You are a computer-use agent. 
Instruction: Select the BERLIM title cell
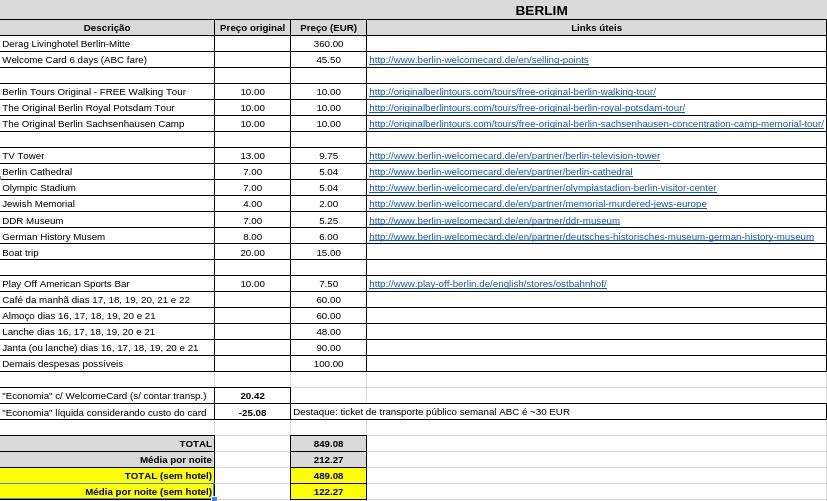541,10
